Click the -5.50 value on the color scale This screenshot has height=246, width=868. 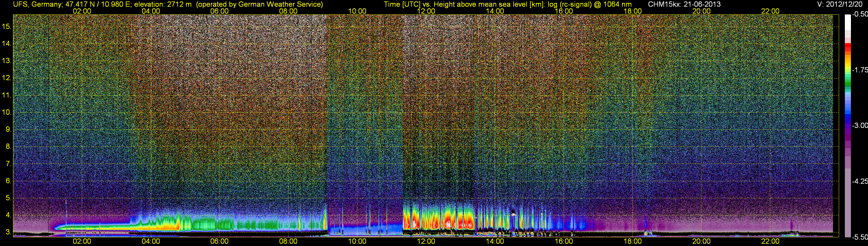860,237
